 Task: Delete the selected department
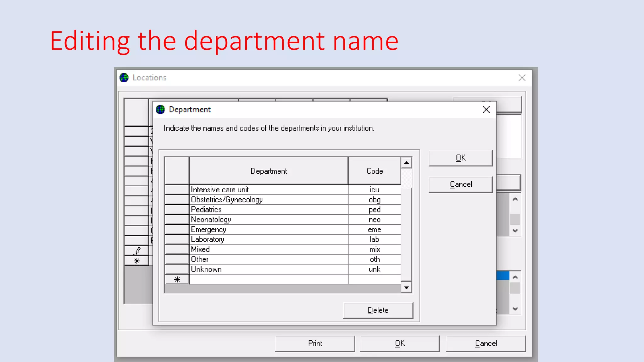[378, 310]
